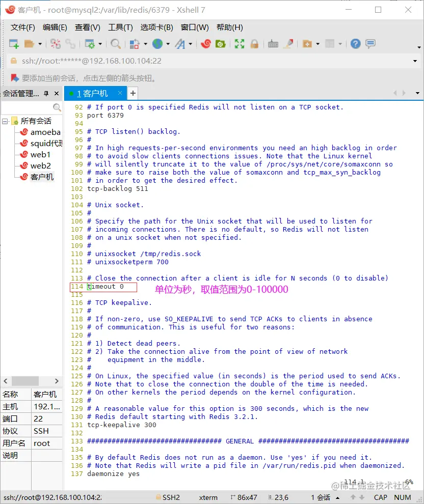Expand the address bar history dropdown
This screenshot has width=424, height=504.
[415, 61]
